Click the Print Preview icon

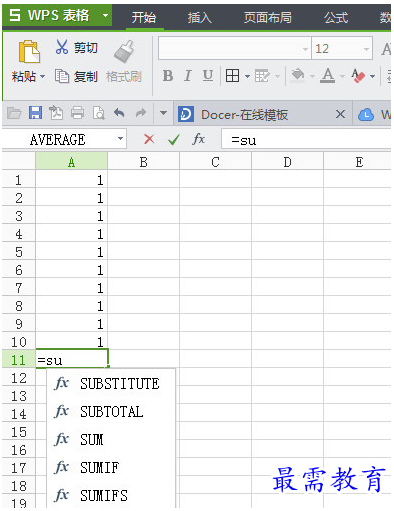[x=98, y=113]
